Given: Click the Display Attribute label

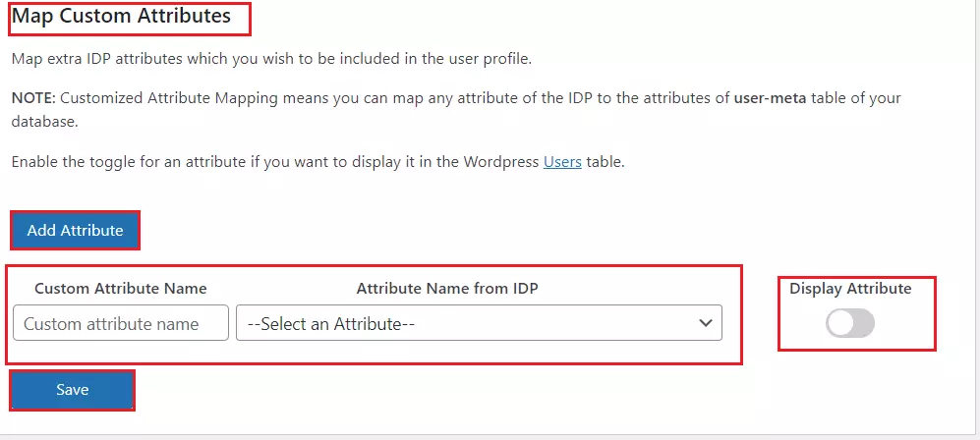Looking at the screenshot, I should point(850,289).
